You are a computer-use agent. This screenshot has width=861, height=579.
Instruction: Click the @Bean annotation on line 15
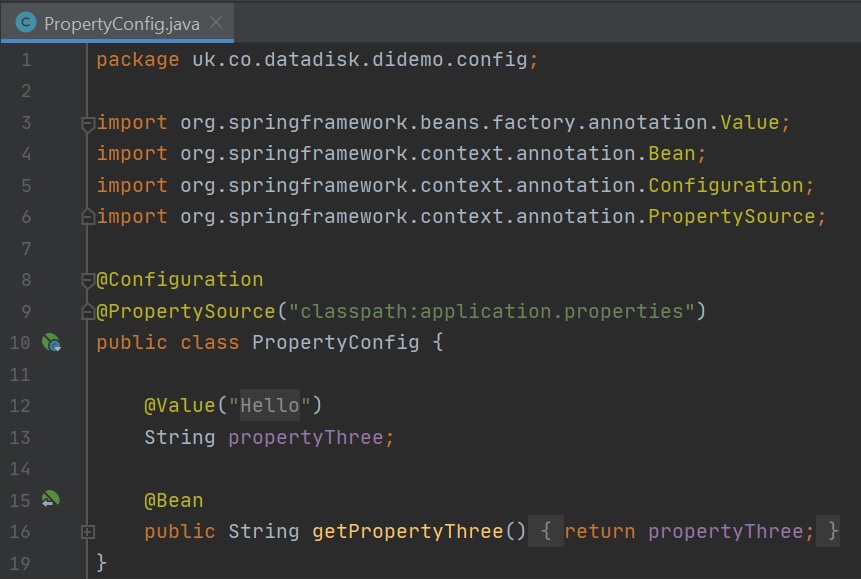(174, 500)
